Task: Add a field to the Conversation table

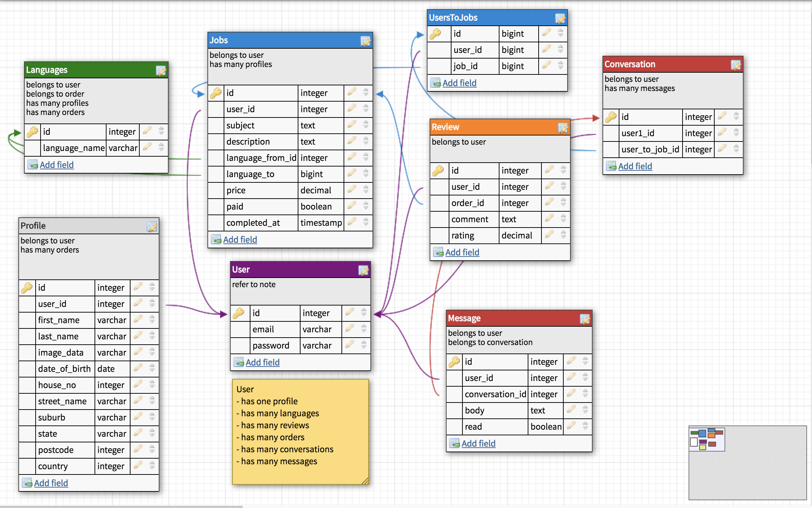Action: click(635, 166)
